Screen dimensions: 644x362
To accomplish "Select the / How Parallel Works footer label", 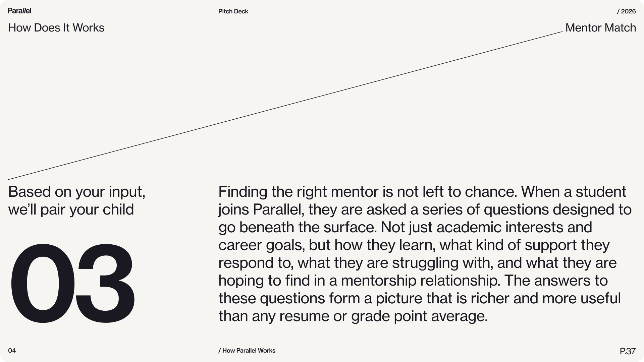I will (x=247, y=351).
